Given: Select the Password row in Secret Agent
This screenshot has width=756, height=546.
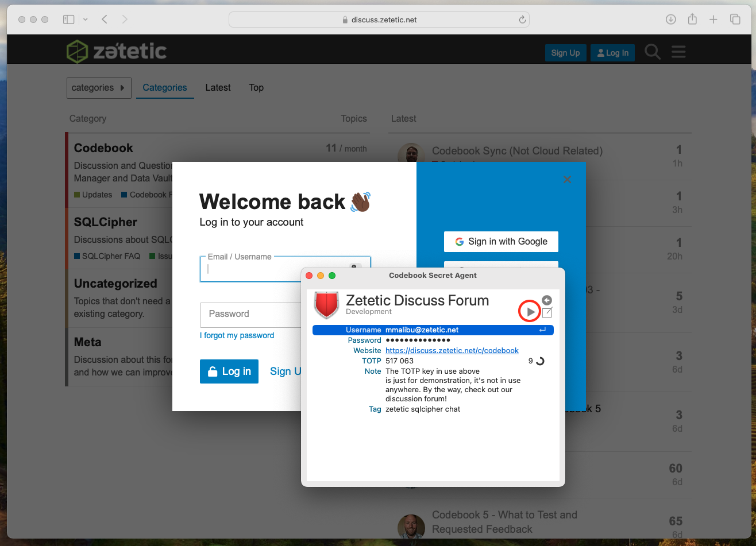Looking at the screenshot, I should (433, 340).
